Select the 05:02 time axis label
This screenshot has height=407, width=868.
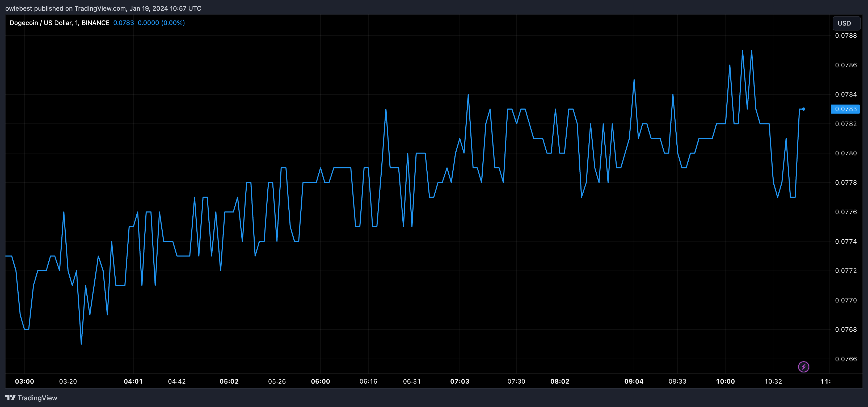pos(229,381)
